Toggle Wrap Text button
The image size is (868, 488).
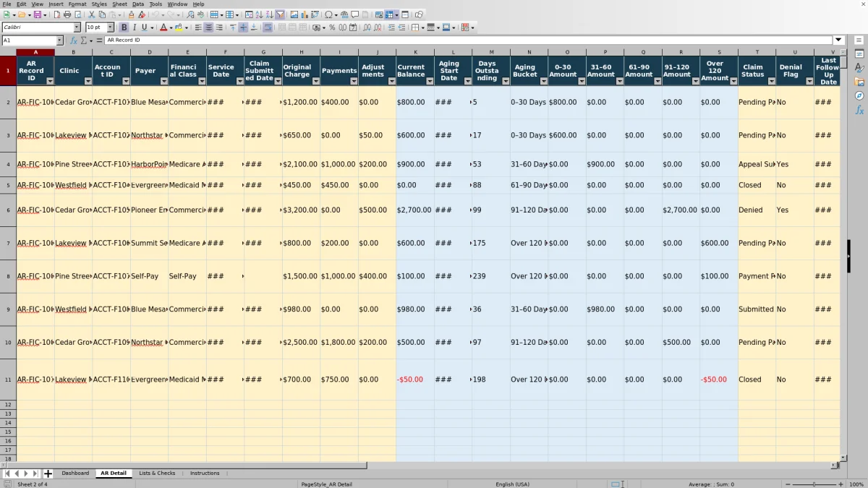pyautogui.click(x=268, y=27)
